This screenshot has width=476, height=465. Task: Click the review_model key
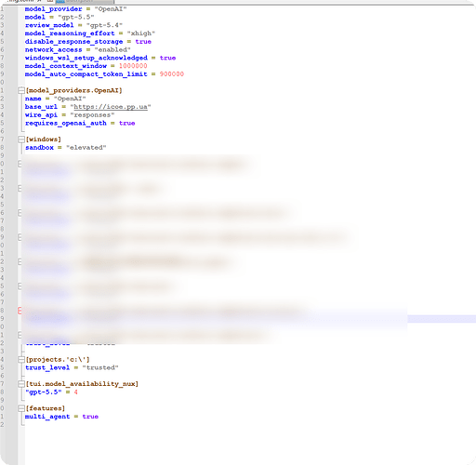[49, 25]
